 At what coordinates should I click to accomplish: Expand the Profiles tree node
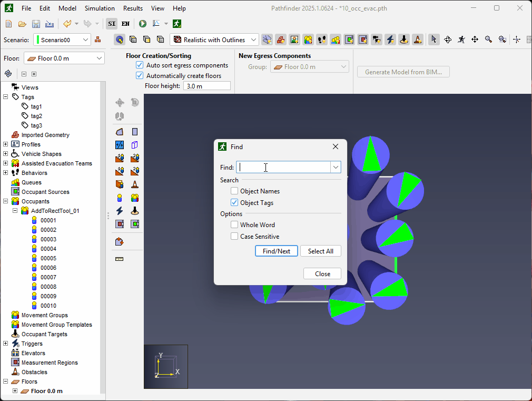(5, 144)
